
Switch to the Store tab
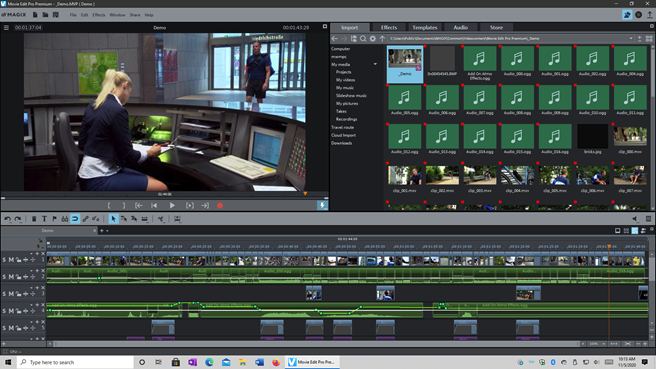[496, 28]
